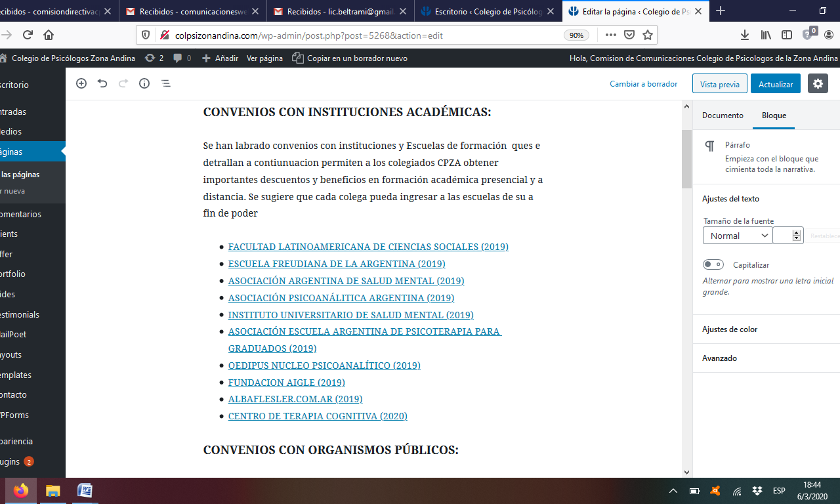
Task: Open the Firefox library icon
Action: click(766, 35)
